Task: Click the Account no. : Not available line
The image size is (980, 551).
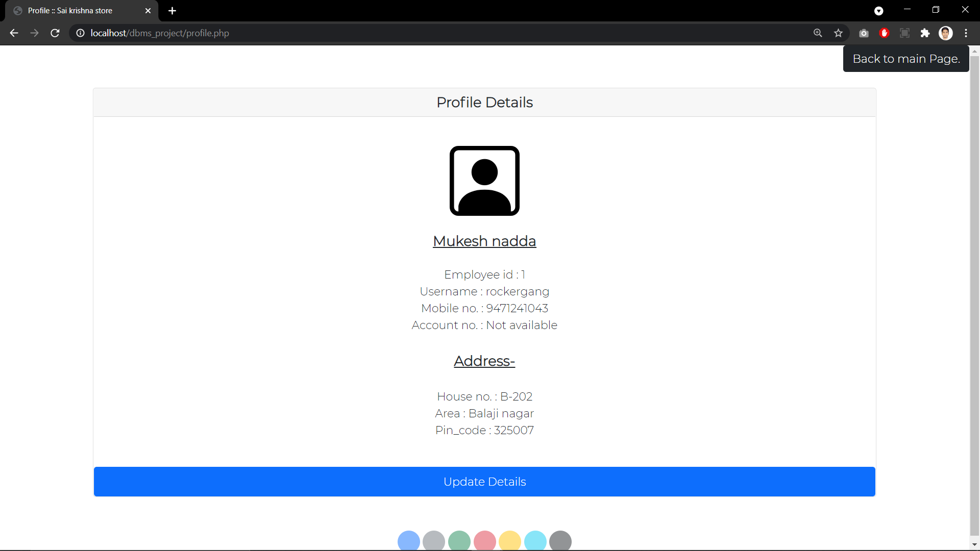Action: [x=484, y=325]
